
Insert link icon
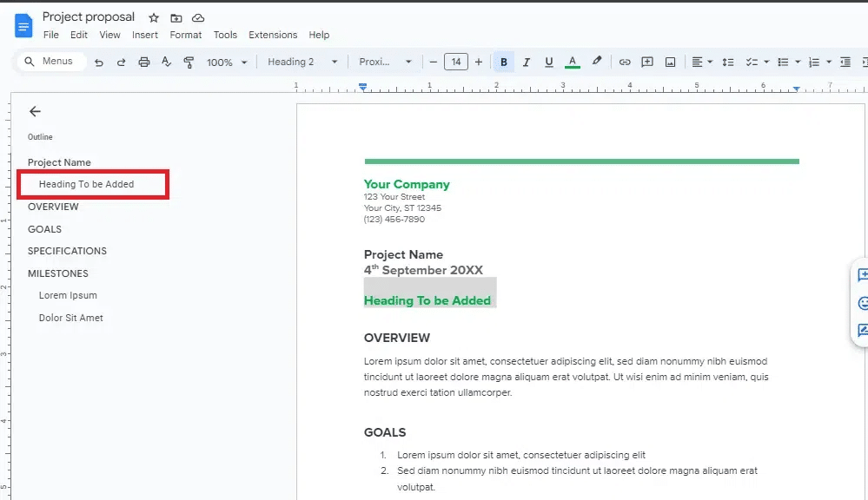point(625,62)
